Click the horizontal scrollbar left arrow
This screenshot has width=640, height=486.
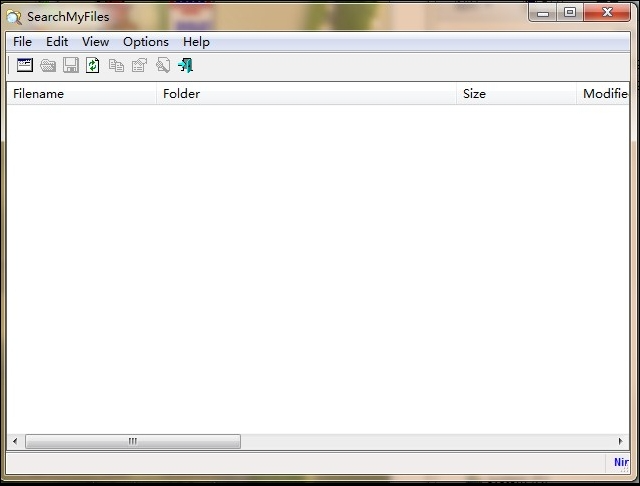(x=15, y=441)
